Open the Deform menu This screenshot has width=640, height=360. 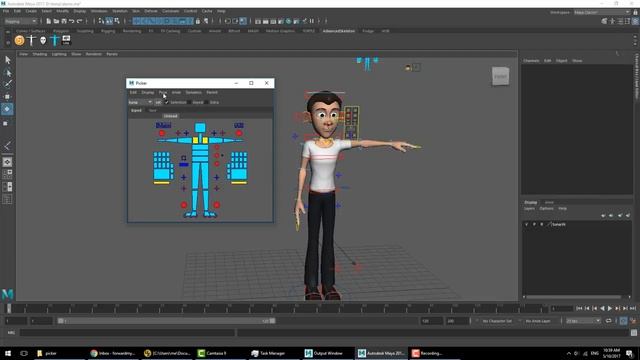tap(151, 11)
